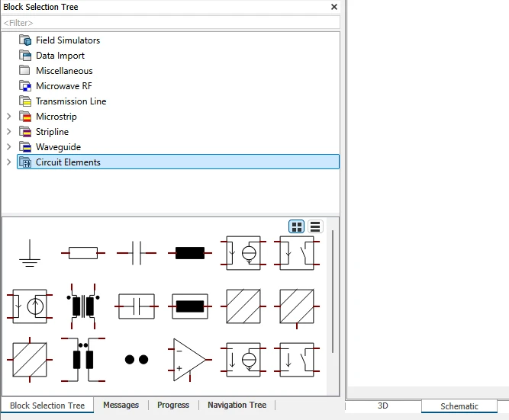Image resolution: width=509 pixels, height=420 pixels.
Task: Switch to the Schematic view tab
Action: (x=459, y=406)
